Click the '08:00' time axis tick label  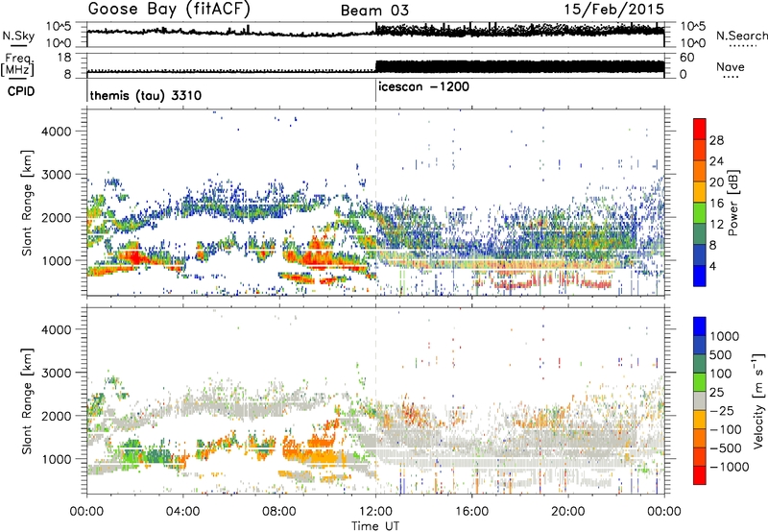coord(279,512)
